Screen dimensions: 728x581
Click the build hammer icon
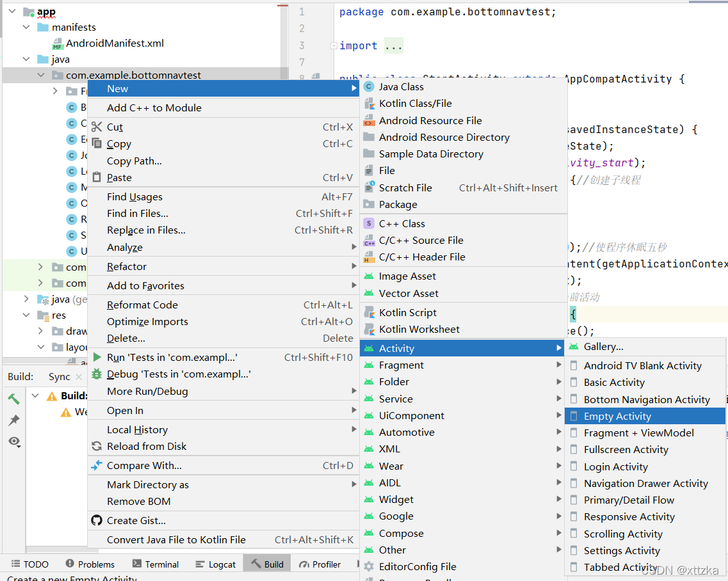(14, 399)
